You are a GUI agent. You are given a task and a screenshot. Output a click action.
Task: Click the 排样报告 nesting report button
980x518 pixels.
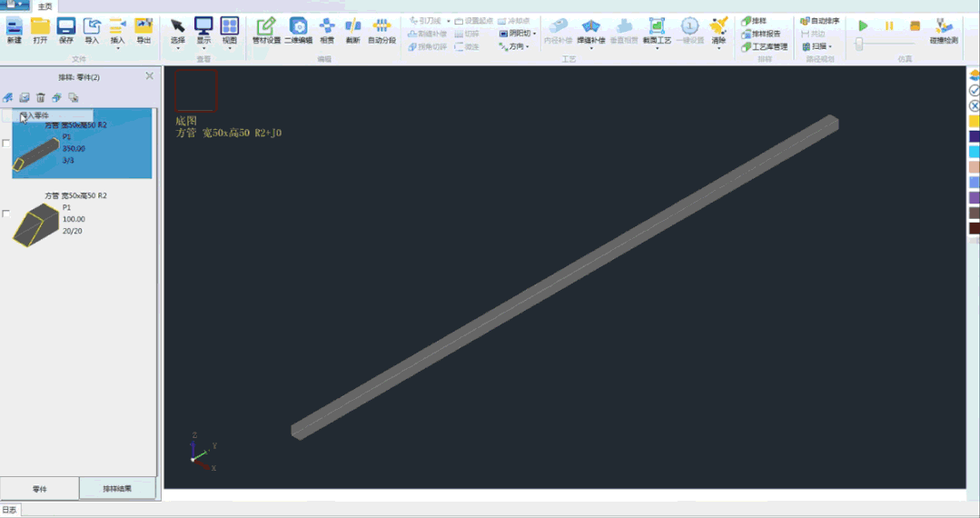pos(761,34)
